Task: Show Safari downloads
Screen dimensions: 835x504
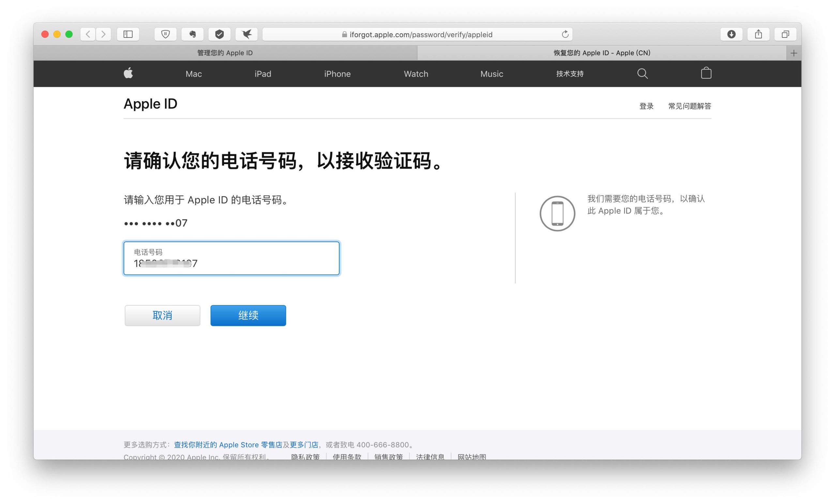Action: tap(731, 34)
